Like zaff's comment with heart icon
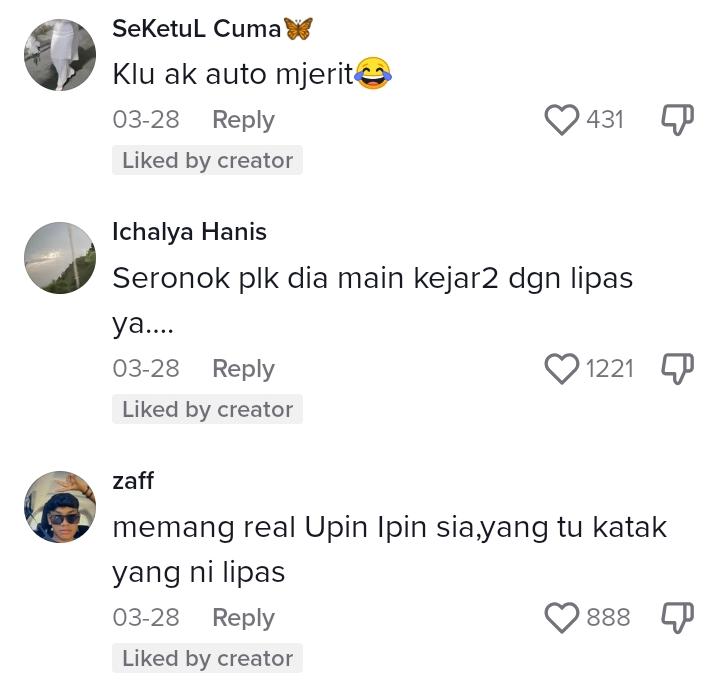The height and width of the screenshot is (682, 720). pos(562,618)
